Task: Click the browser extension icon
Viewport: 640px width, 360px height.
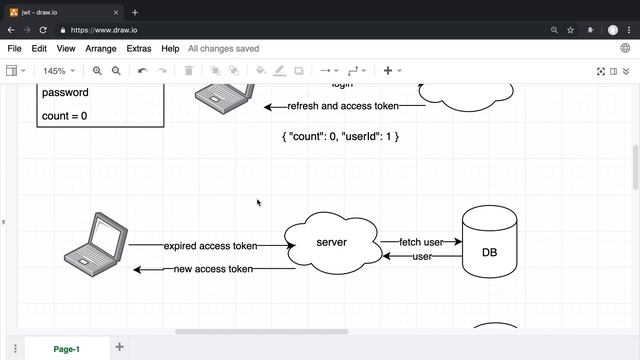Action: tap(590, 30)
